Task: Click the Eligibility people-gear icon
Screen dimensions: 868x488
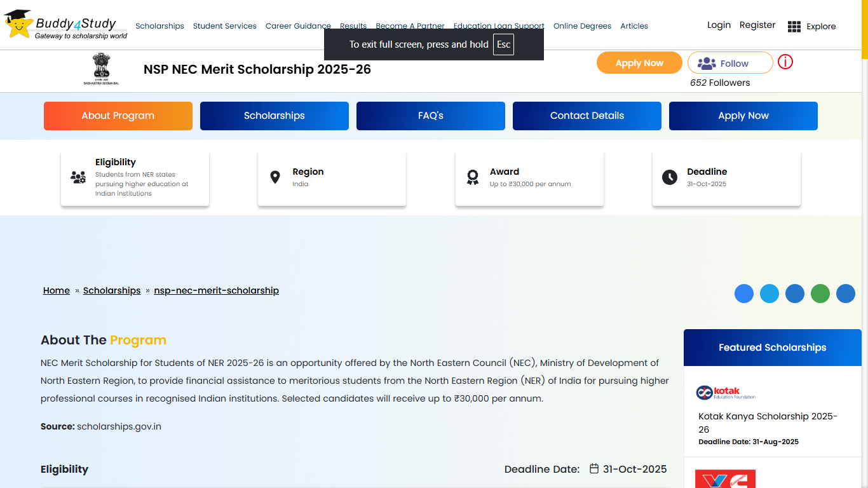Action: pyautogui.click(x=78, y=177)
